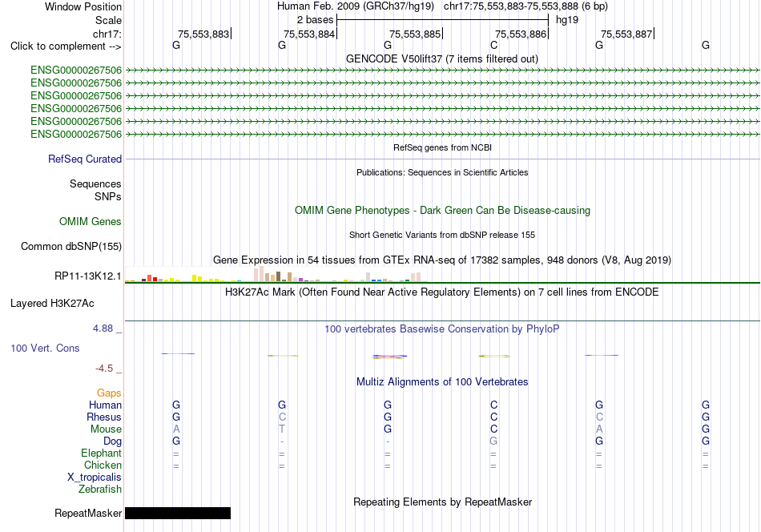The height and width of the screenshot is (532, 761).
Task: Click the 'Sequences' track label
Action: [95, 184]
